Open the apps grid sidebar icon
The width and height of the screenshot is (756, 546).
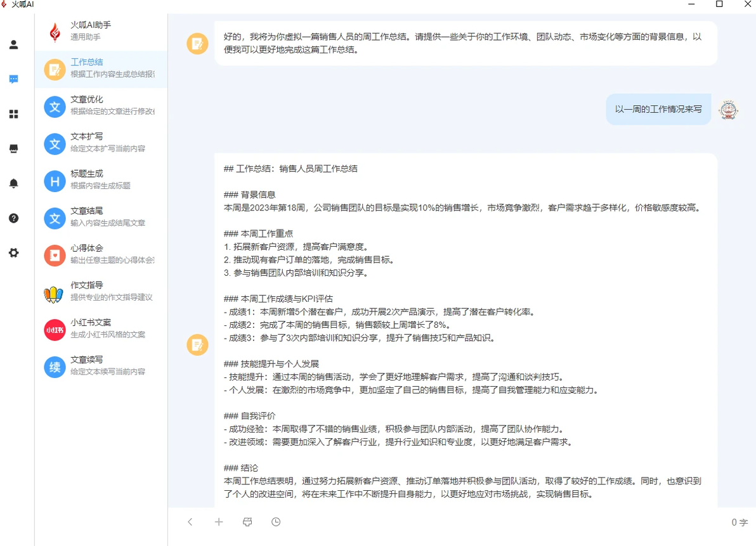13,114
